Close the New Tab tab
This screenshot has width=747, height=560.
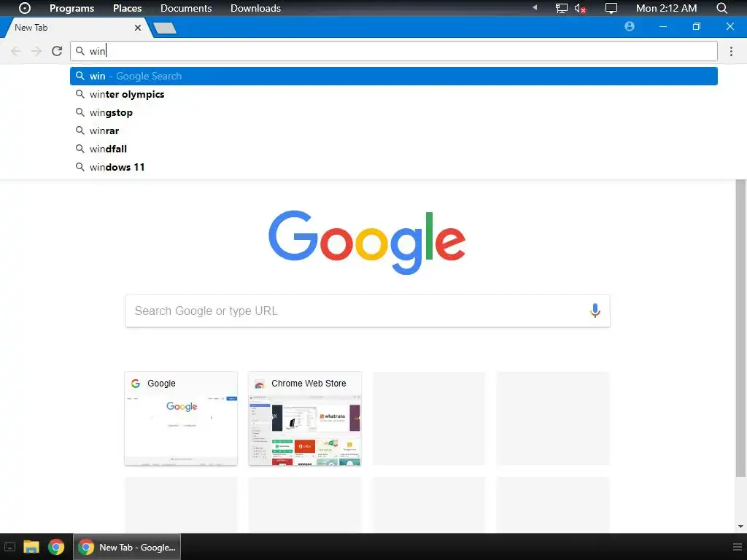tap(138, 28)
